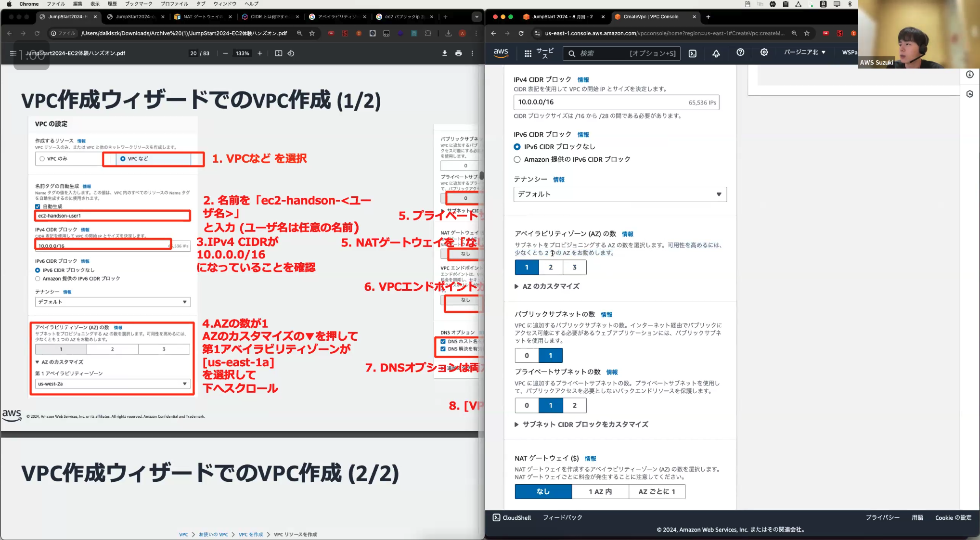Zoom in the PDF with plus button
Image resolution: width=980 pixels, height=540 pixels.
[x=260, y=53]
